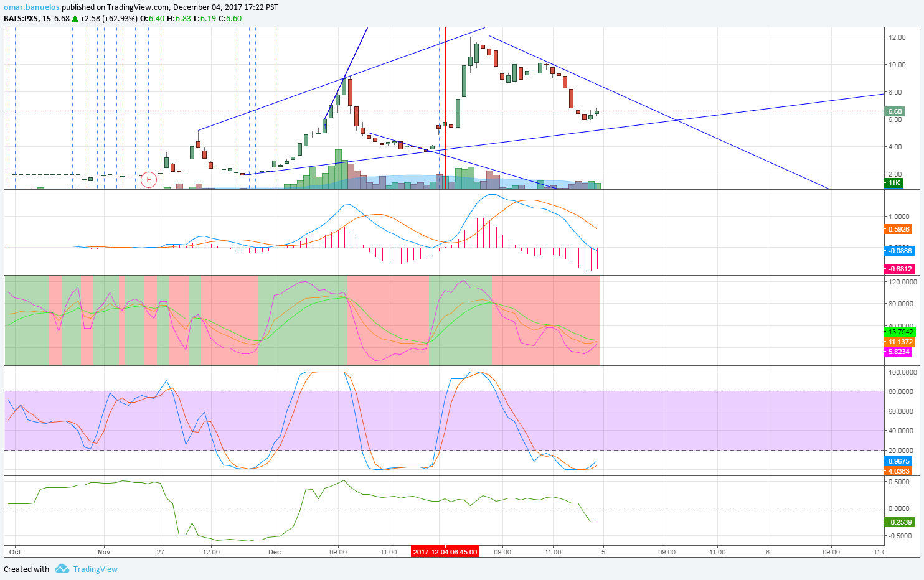Click the 8.9675 stochastic K value

[898, 461]
